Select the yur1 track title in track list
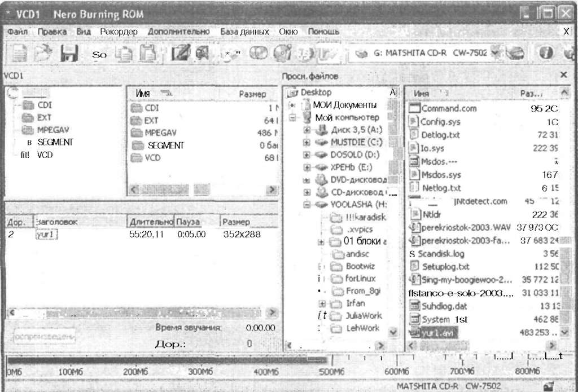The image size is (578, 392). click(47, 234)
